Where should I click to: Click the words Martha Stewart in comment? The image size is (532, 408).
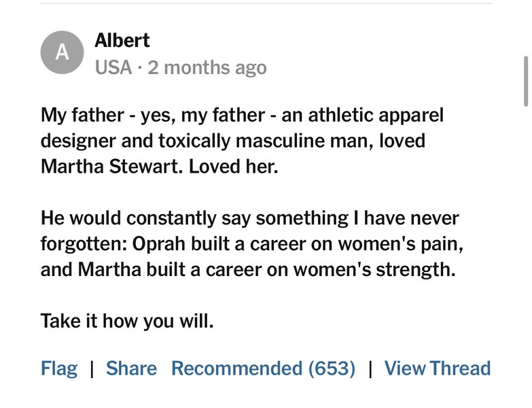tap(111, 167)
